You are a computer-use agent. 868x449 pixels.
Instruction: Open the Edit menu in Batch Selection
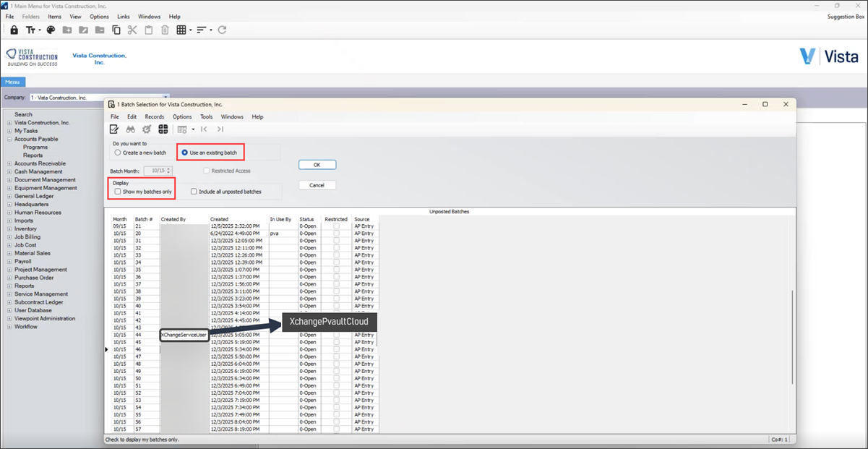point(132,116)
